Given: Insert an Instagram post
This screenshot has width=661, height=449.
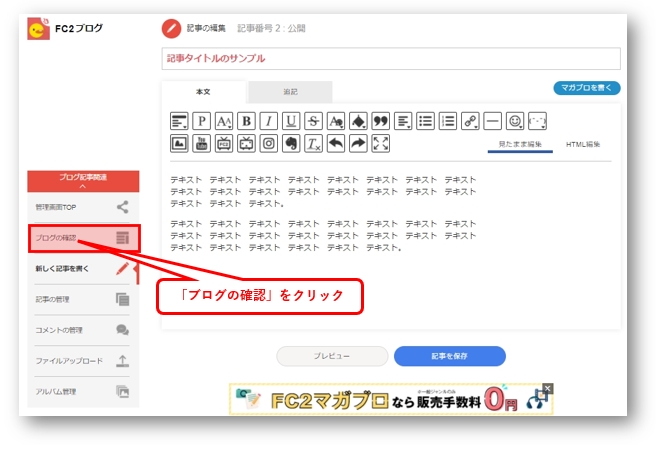Looking at the screenshot, I should click(x=269, y=143).
